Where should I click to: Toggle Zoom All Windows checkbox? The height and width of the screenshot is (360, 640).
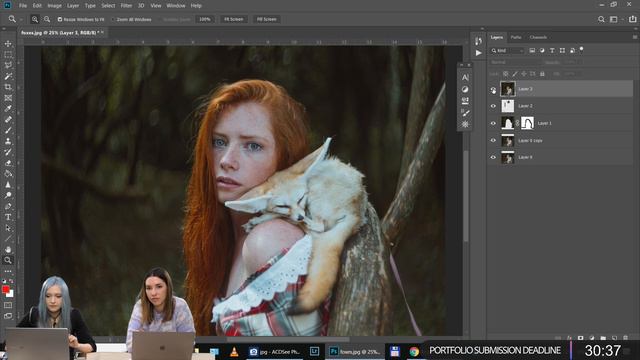(113, 19)
